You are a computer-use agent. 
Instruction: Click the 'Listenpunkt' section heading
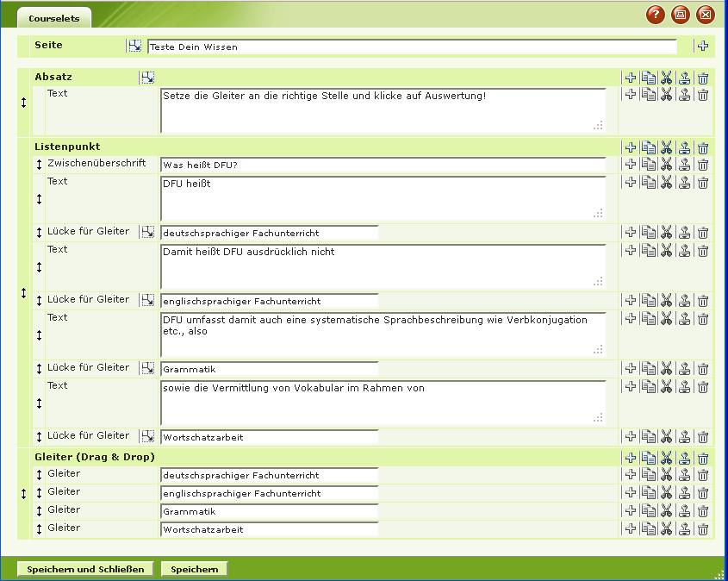point(67,147)
